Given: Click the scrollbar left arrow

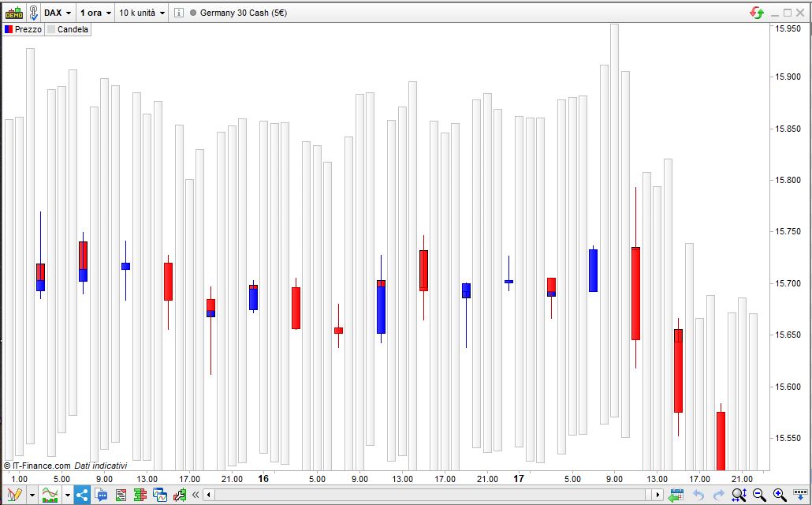Looking at the screenshot, I should coord(209,496).
